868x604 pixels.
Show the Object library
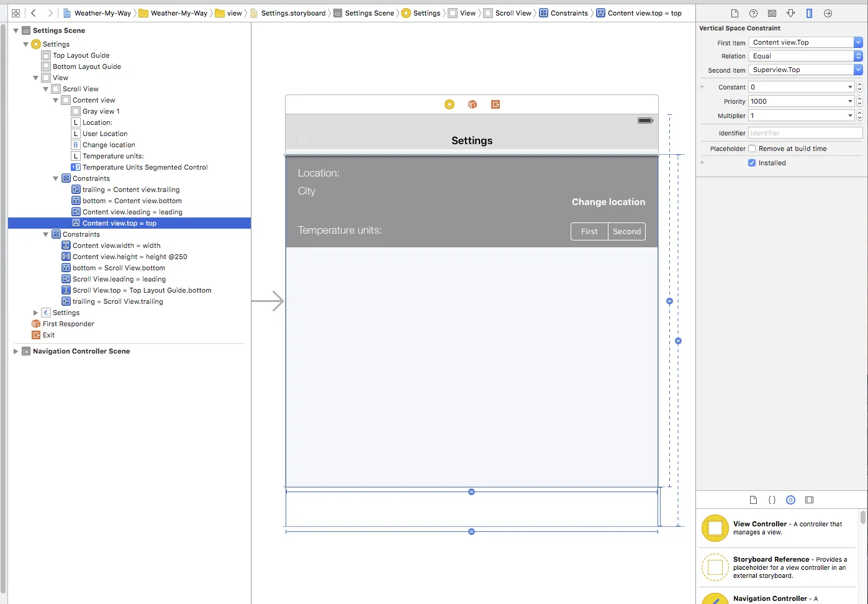click(790, 500)
